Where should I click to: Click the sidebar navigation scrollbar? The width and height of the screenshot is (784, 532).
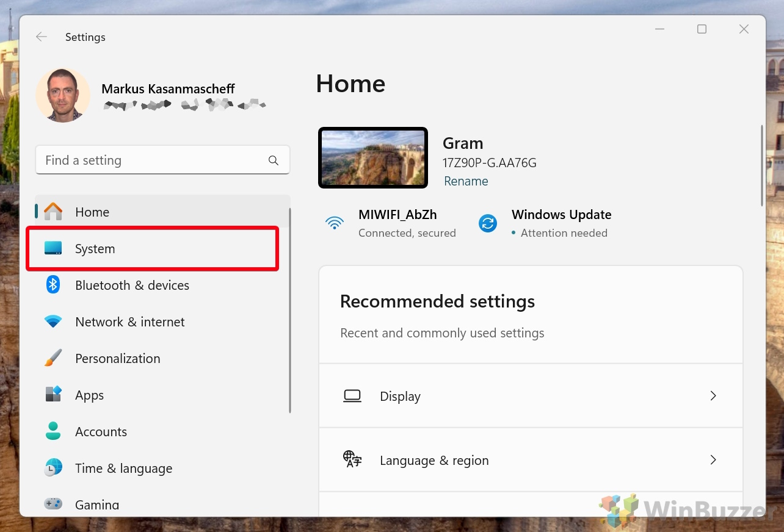click(x=290, y=311)
